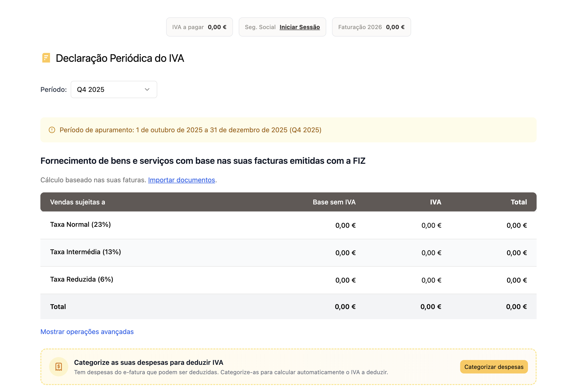Viewport: 577px width, 392px height.
Task: Click the Tem despesas do e-fatura description
Action: 231,372
